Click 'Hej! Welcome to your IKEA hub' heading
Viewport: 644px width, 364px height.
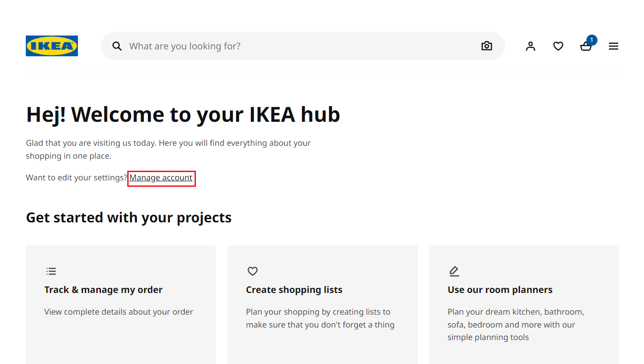tap(183, 114)
